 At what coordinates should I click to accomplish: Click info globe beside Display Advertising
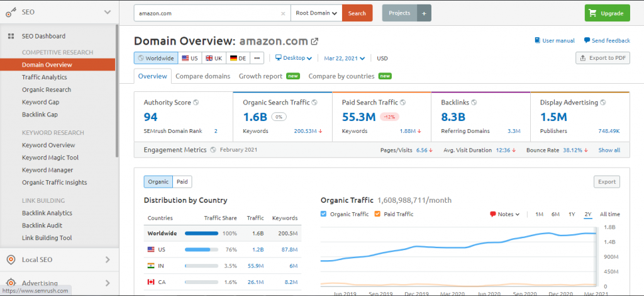click(603, 103)
